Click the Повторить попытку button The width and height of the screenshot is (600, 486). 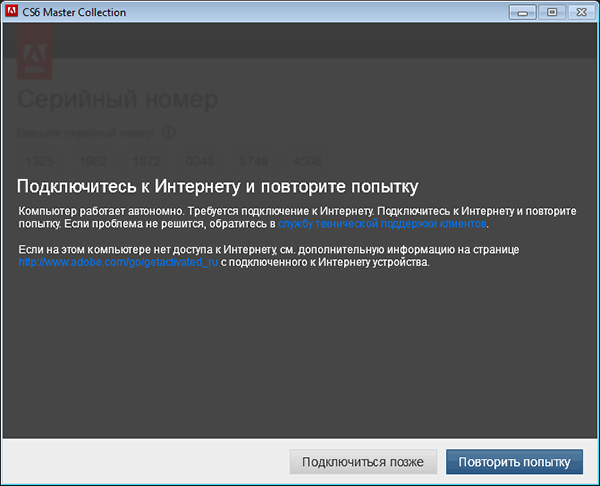click(514, 462)
